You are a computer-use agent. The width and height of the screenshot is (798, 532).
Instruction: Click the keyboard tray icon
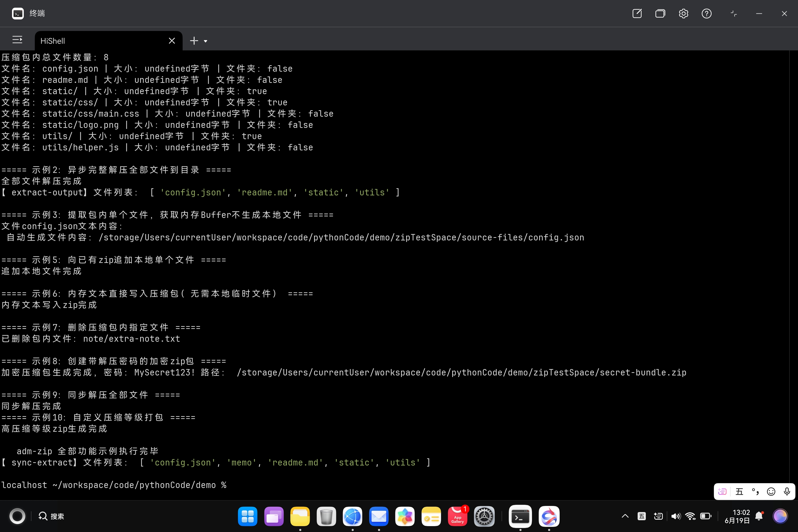click(658, 516)
